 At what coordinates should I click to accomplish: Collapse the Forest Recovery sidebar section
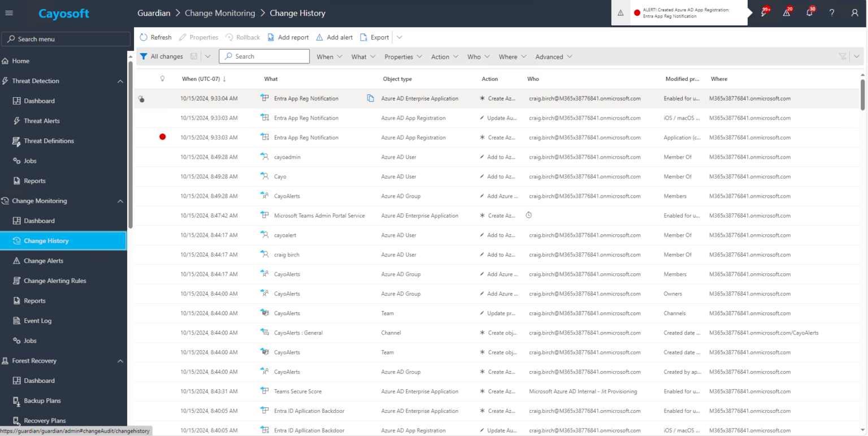point(120,361)
